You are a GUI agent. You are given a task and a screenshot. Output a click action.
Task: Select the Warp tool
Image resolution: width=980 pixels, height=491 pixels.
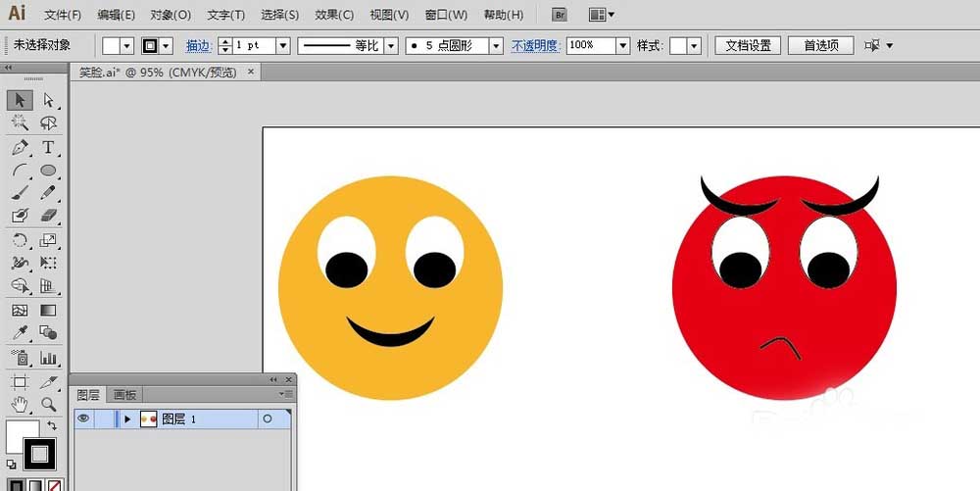coord(20,263)
